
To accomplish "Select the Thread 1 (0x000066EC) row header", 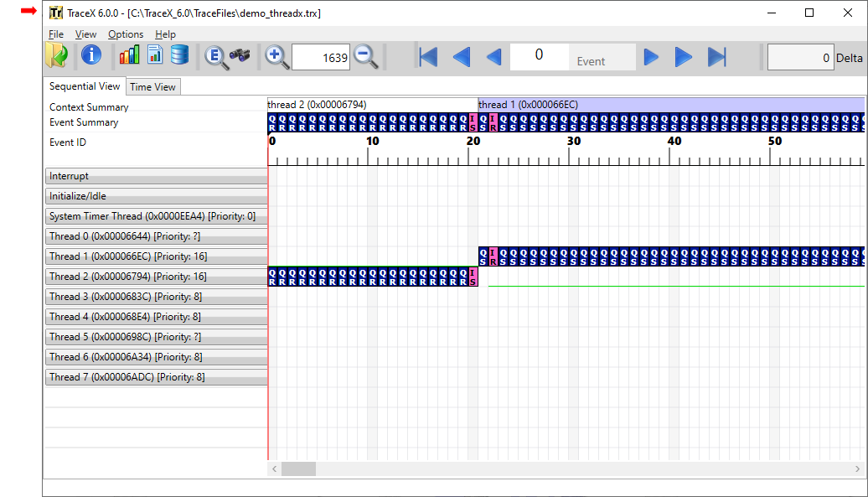I will point(156,256).
